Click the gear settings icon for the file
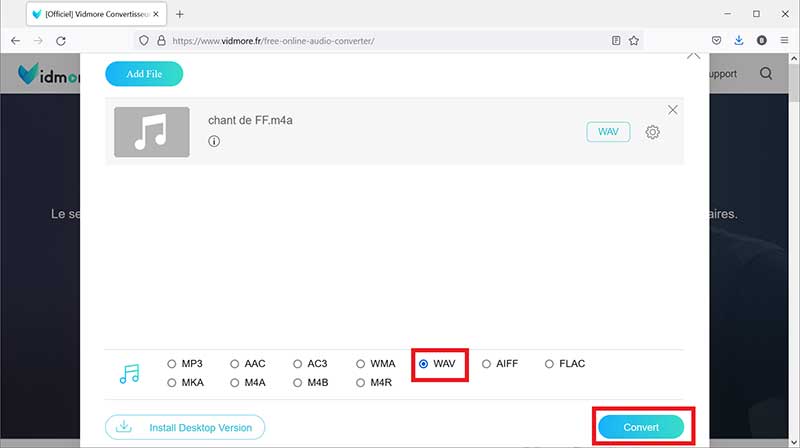 click(x=652, y=132)
